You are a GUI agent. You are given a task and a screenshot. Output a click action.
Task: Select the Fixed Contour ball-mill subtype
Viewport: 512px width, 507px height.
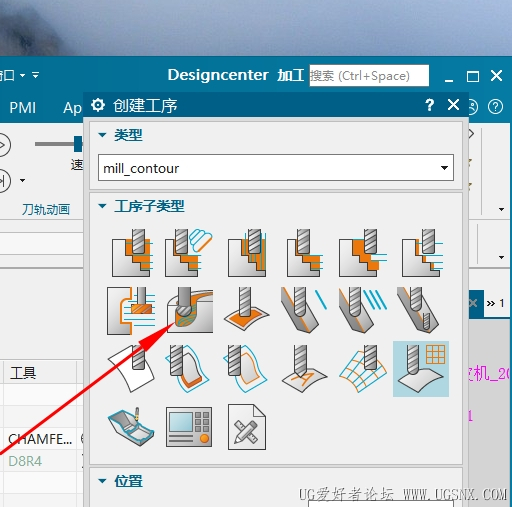point(190,310)
